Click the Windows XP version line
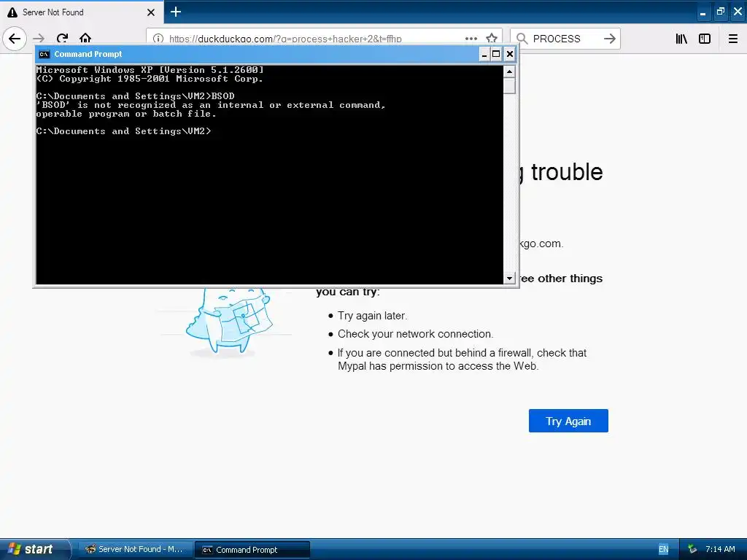Screen dimensions: 747x560 point(150,70)
